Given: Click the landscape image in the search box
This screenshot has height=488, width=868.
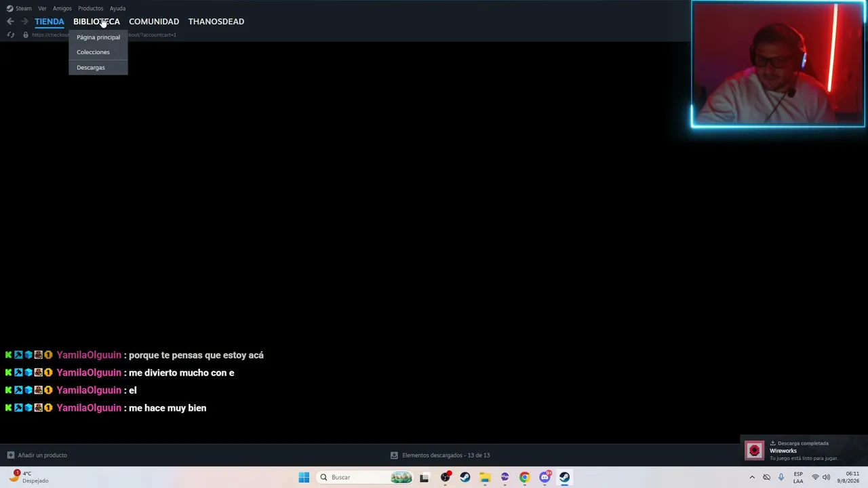Looking at the screenshot, I should [401, 477].
